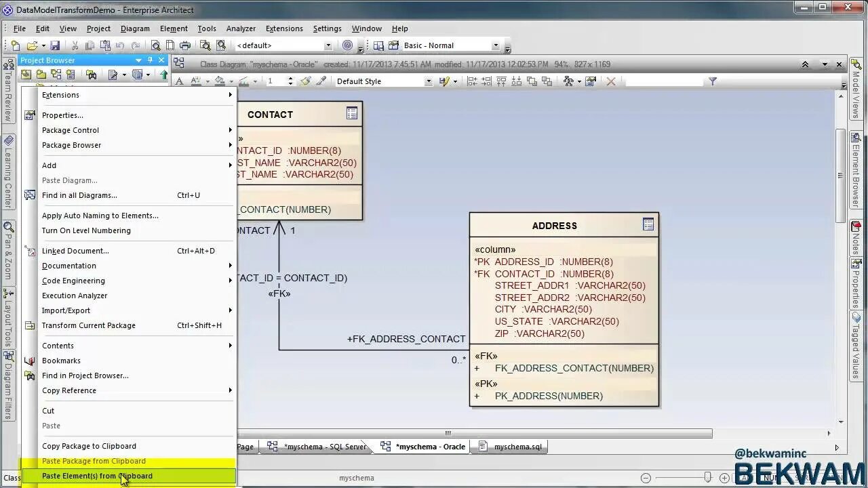
Task: Click the filter funnel icon in diagram toolbar
Action: click(x=713, y=81)
